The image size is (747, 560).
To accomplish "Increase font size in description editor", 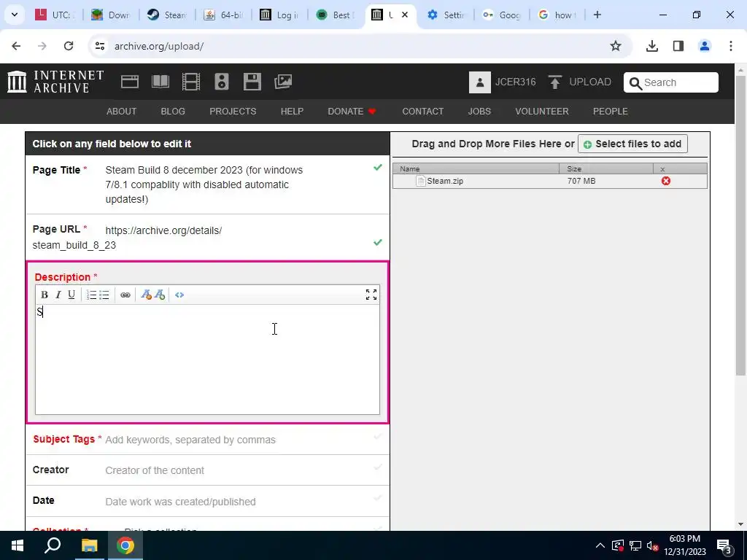I will 160,295.
